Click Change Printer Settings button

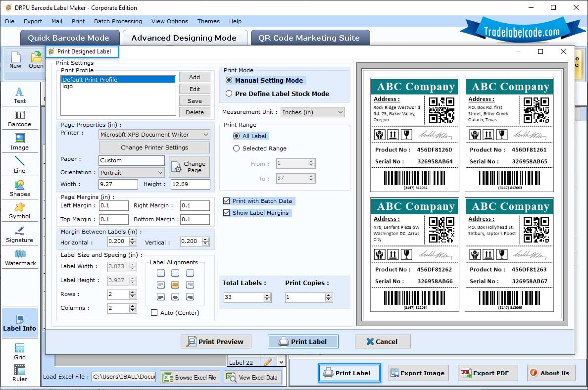[154, 147]
